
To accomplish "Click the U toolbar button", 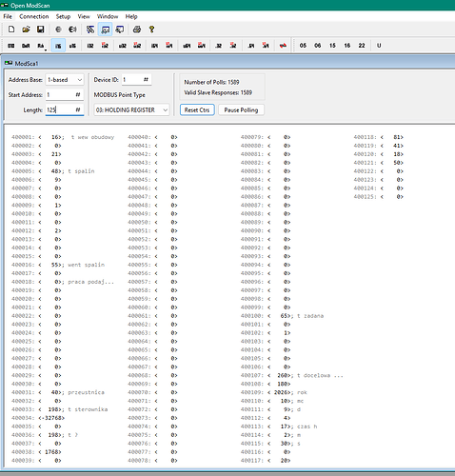I will (x=379, y=46).
